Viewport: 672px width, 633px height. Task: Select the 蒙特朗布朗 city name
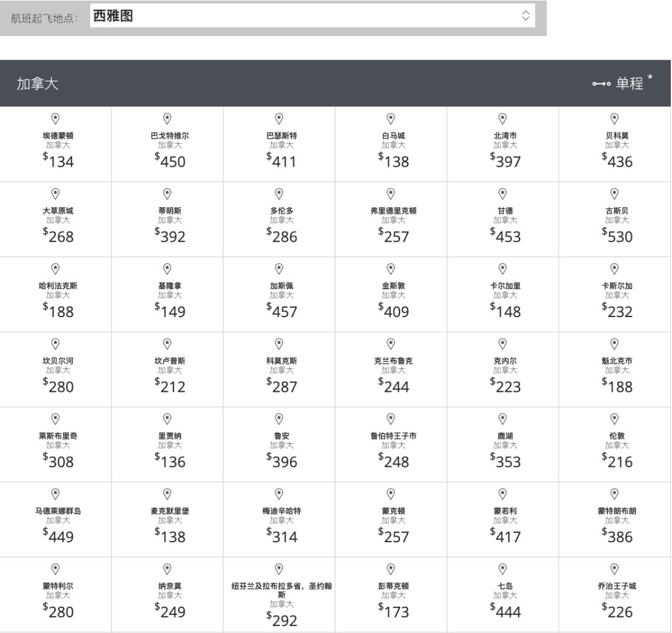pos(617,511)
